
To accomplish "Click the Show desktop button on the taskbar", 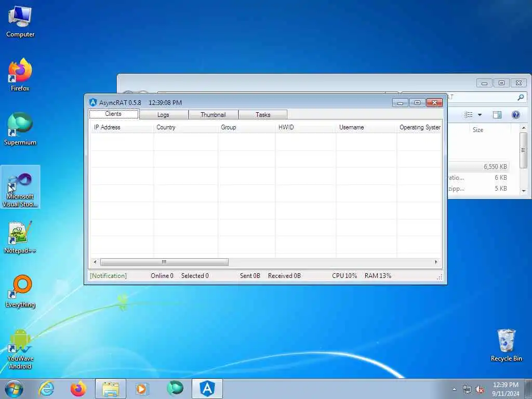I will pos(528,389).
